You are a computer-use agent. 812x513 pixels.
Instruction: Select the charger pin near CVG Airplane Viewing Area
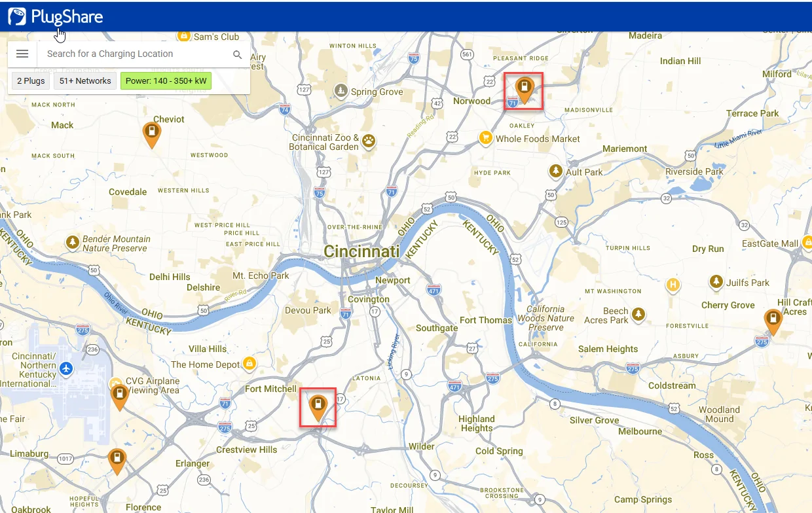click(x=119, y=397)
